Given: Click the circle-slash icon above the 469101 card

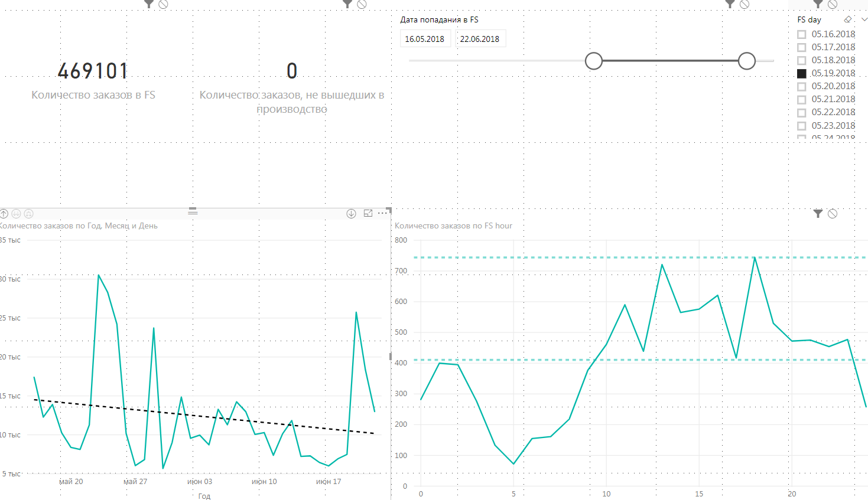Looking at the screenshot, I should [164, 4].
